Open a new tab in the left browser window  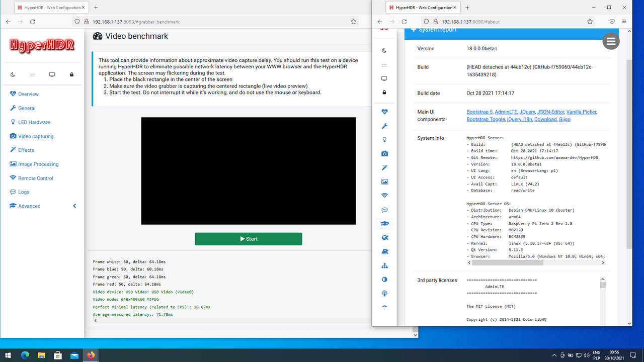96,8
